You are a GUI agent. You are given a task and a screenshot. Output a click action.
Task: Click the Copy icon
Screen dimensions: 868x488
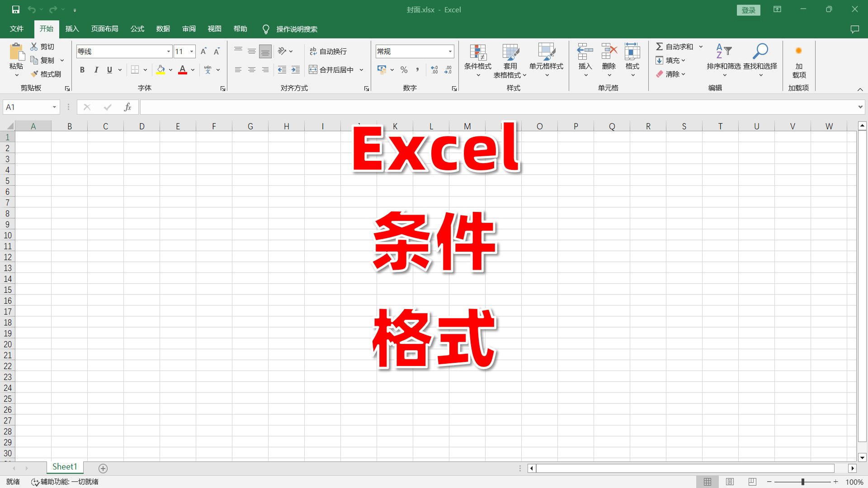tap(34, 60)
